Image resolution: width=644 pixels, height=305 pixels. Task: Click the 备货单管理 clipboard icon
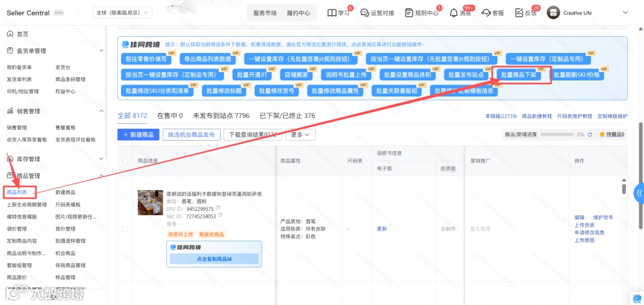[x=10, y=51]
